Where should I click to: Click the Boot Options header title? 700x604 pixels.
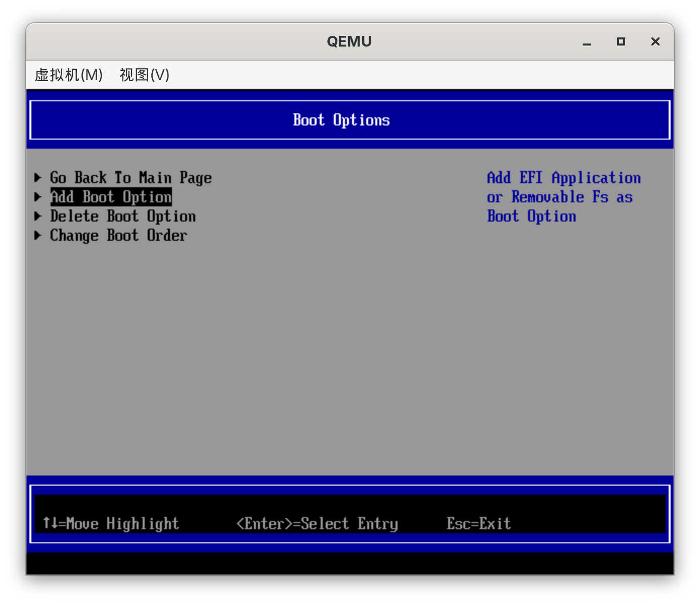tap(341, 120)
